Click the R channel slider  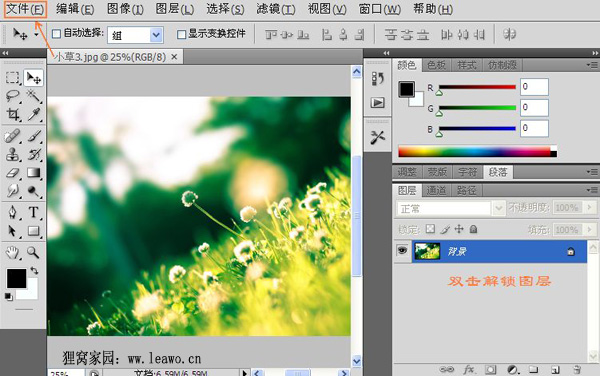(x=477, y=88)
